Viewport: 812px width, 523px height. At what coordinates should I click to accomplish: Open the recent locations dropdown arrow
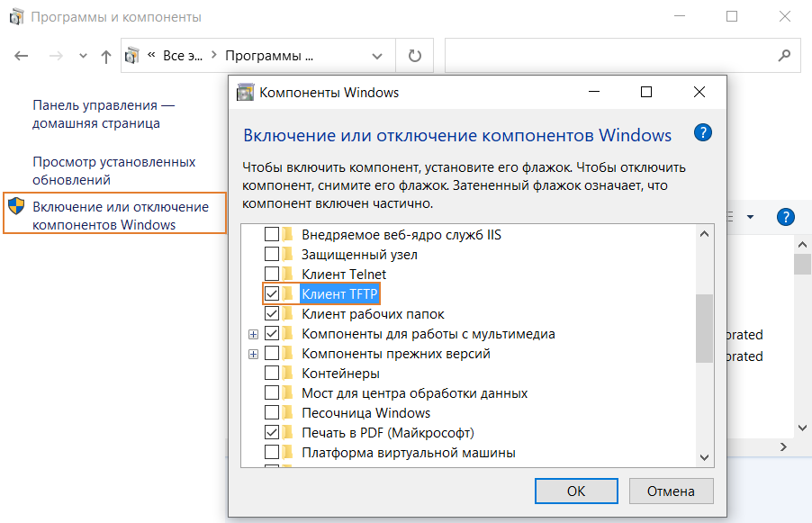tap(83, 56)
